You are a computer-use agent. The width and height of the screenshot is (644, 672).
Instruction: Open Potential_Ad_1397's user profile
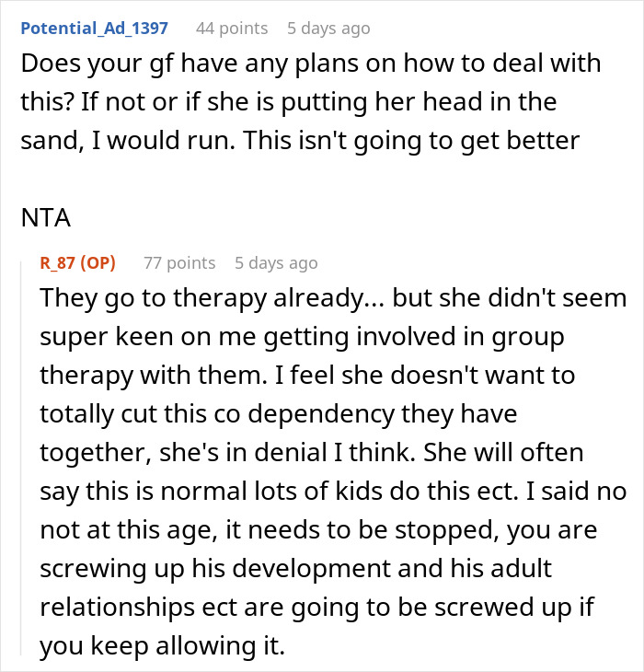95,28
